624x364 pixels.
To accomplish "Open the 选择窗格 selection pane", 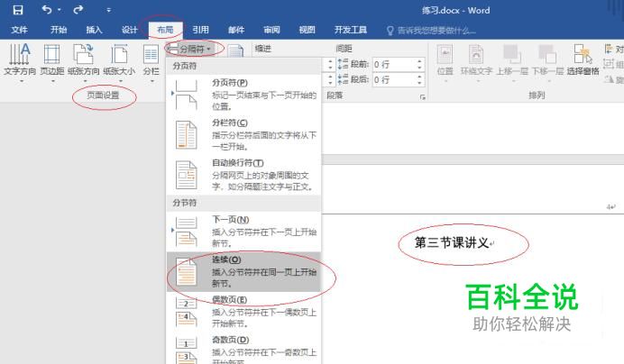I will click(x=583, y=61).
